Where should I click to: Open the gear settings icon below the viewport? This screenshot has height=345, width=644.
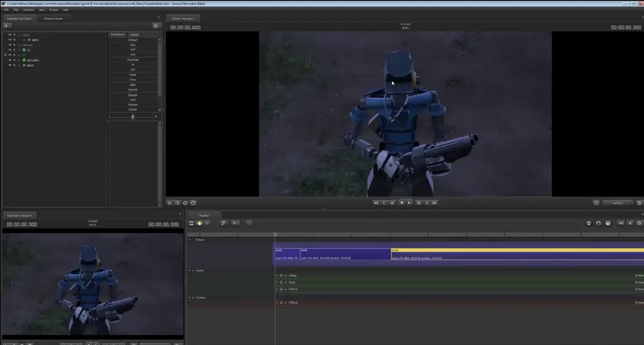point(639,203)
